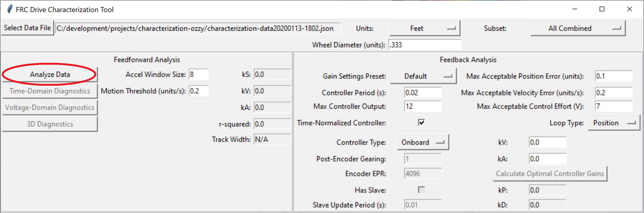This screenshot has width=644, height=213.
Task: Open Voltage-Domain Diagnostics
Action: click(50, 107)
